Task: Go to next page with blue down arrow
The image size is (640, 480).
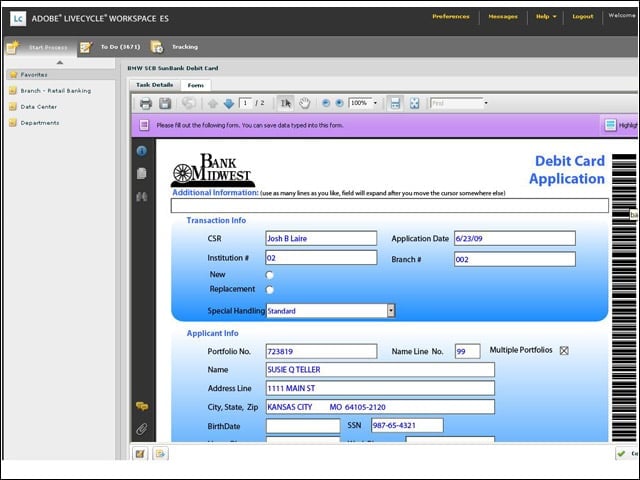Action: [229, 104]
